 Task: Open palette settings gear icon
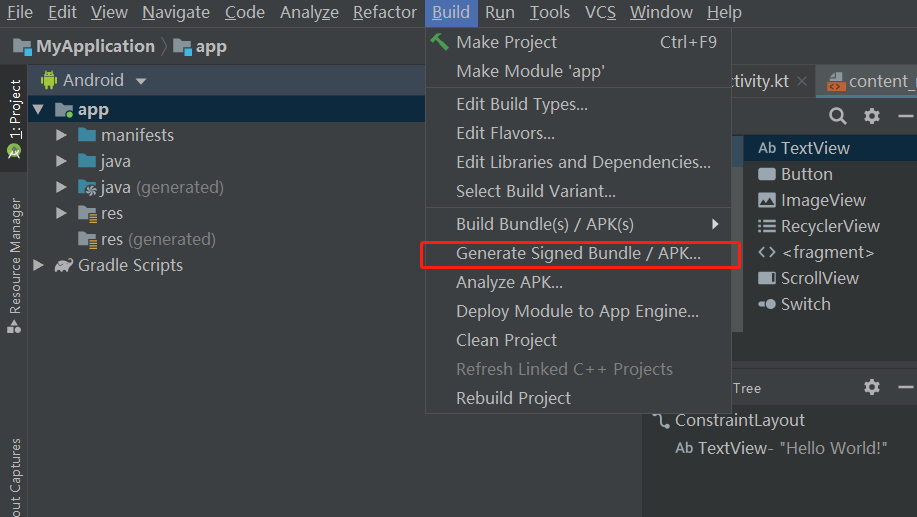[x=871, y=116]
